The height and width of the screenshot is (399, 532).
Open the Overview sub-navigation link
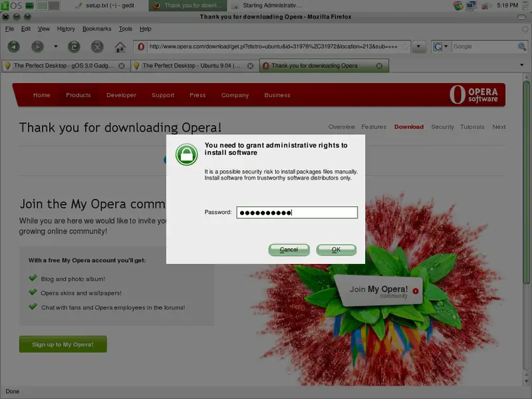341,127
